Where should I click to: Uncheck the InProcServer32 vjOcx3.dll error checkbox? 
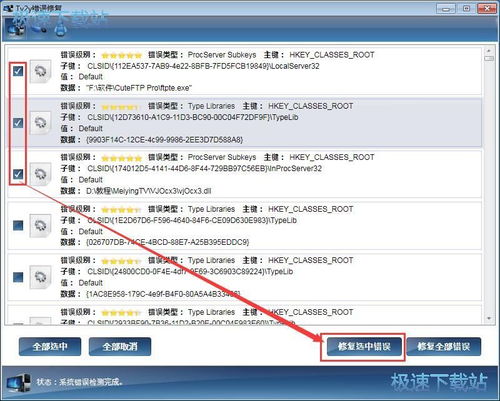click(18, 174)
